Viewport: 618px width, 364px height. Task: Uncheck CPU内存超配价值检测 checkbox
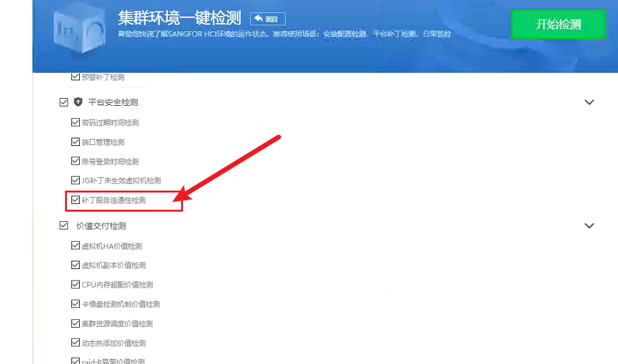(x=75, y=284)
